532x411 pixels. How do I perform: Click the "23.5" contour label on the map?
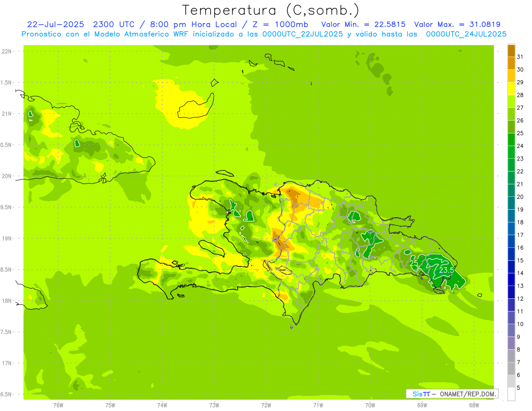coord(446,270)
